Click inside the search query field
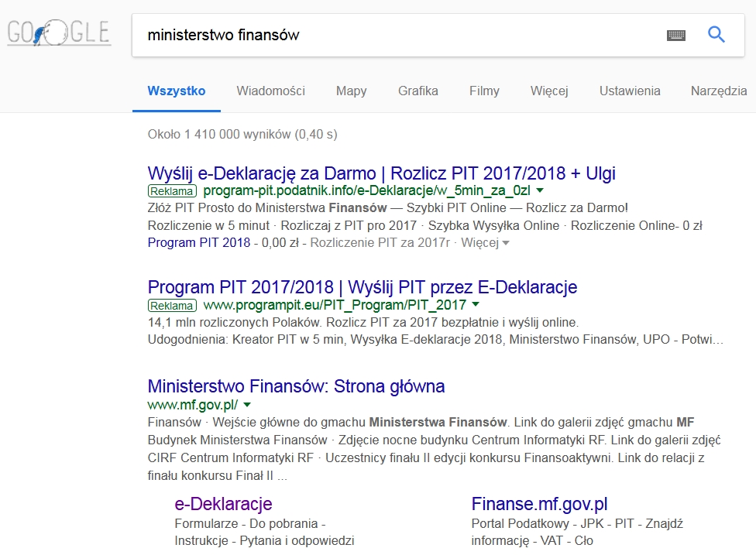Viewport: 756px width, 555px height. [x=387, y=35]
